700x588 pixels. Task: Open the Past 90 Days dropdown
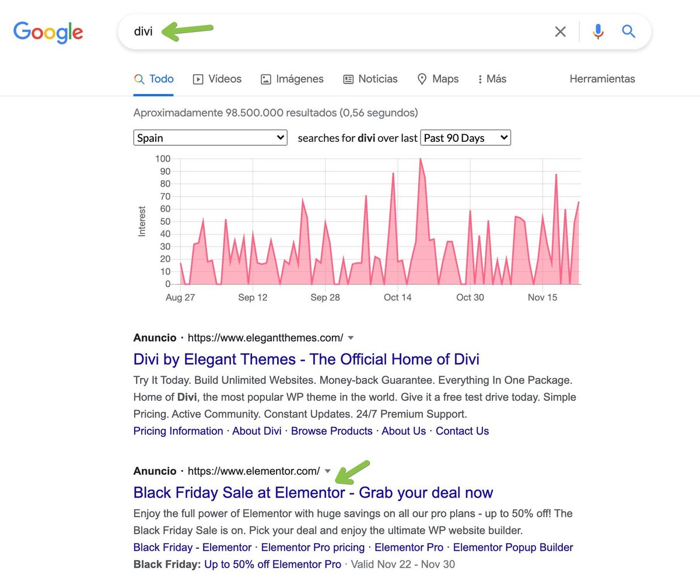[466, 138]
